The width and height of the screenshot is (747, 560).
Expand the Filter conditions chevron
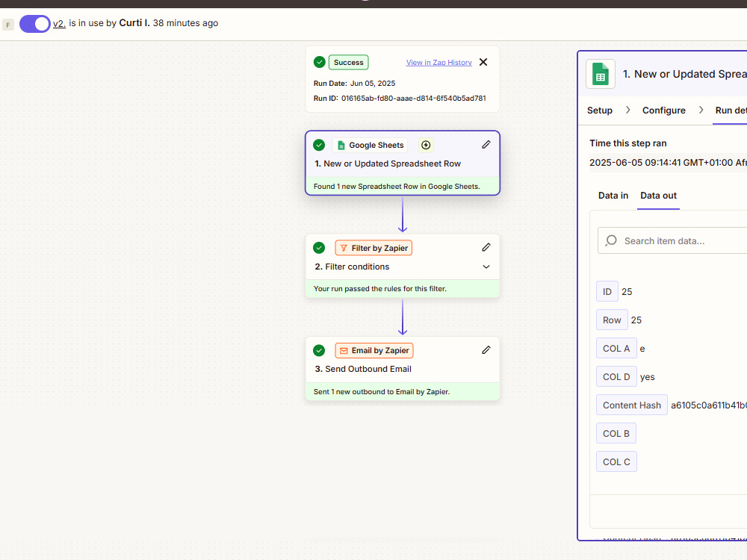coord(486,267)
